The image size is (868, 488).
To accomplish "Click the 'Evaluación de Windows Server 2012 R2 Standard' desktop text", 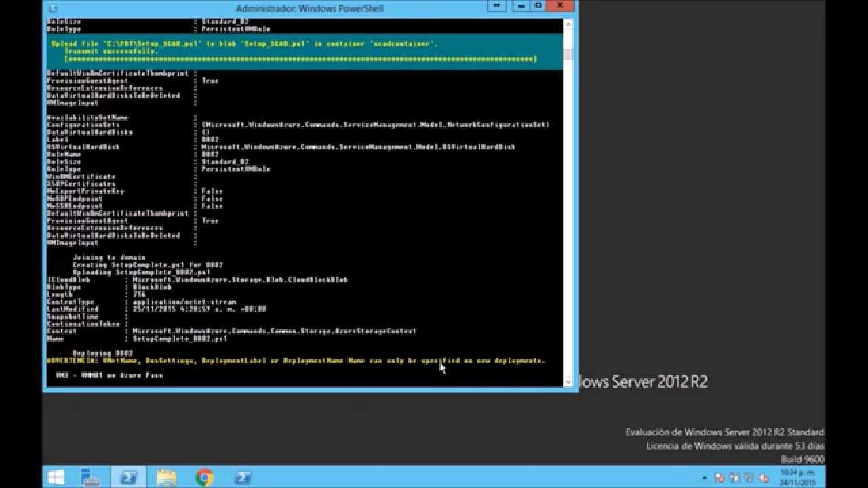I will click(724, 432).
